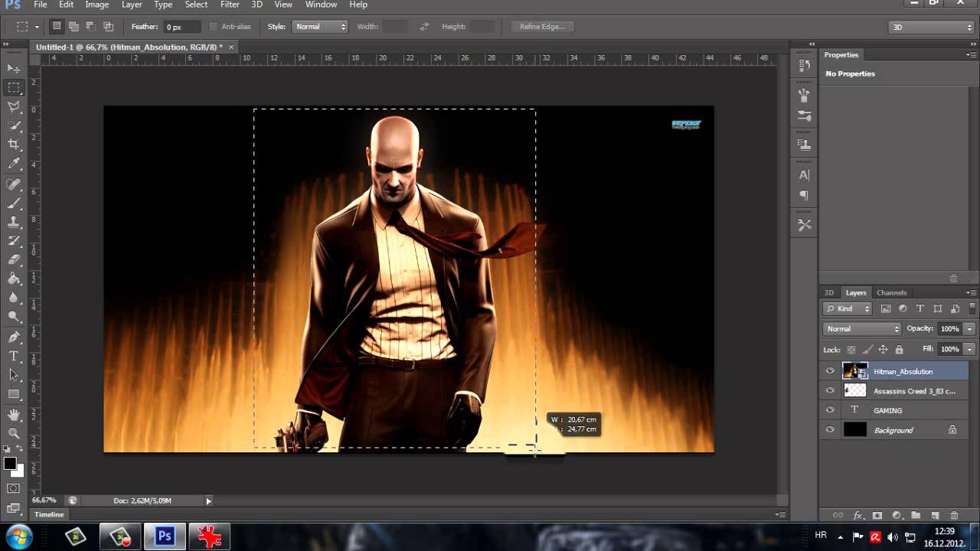The width and height of the screenshot is (980, 551).
Task: Select the Hand tool
Action: pyautogui.click(x=14, y=415)
